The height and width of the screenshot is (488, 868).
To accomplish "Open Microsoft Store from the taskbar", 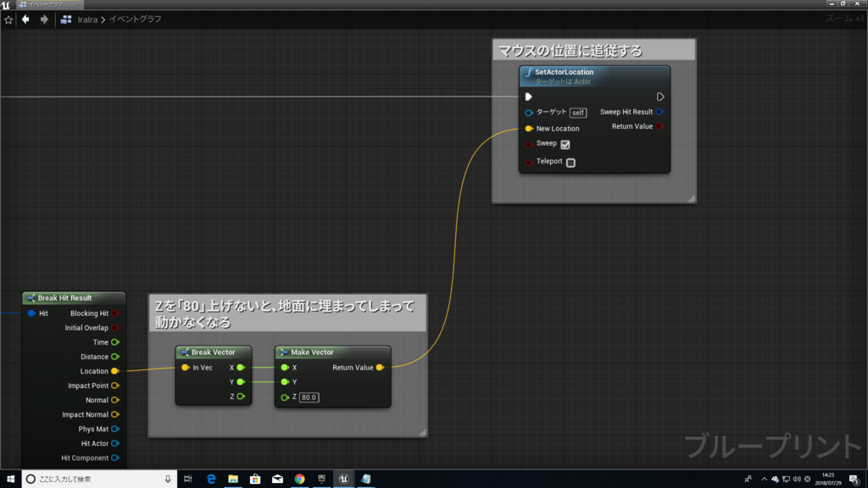I will (255, 479).
